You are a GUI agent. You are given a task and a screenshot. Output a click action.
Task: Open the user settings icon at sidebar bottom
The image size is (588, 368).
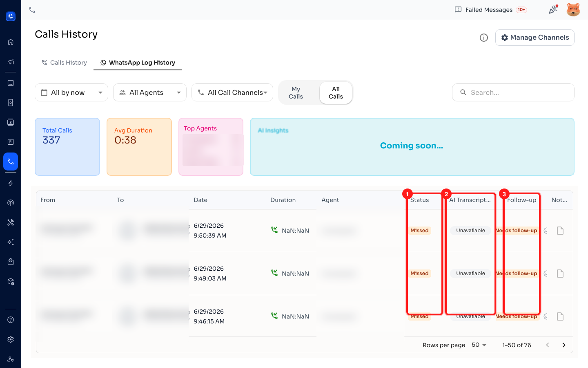point(11,359)
